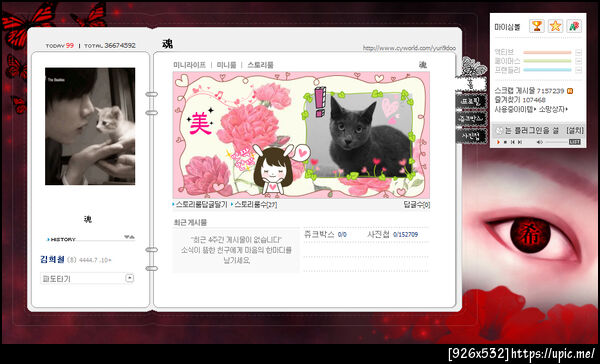Open the 프로필 side tab
The width and height of the screenshot is (600, 364).
[471, 101]
